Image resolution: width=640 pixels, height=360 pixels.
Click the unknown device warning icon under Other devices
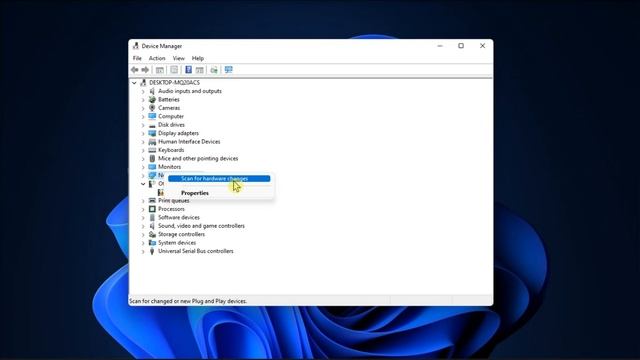click(x=161, y=192)
